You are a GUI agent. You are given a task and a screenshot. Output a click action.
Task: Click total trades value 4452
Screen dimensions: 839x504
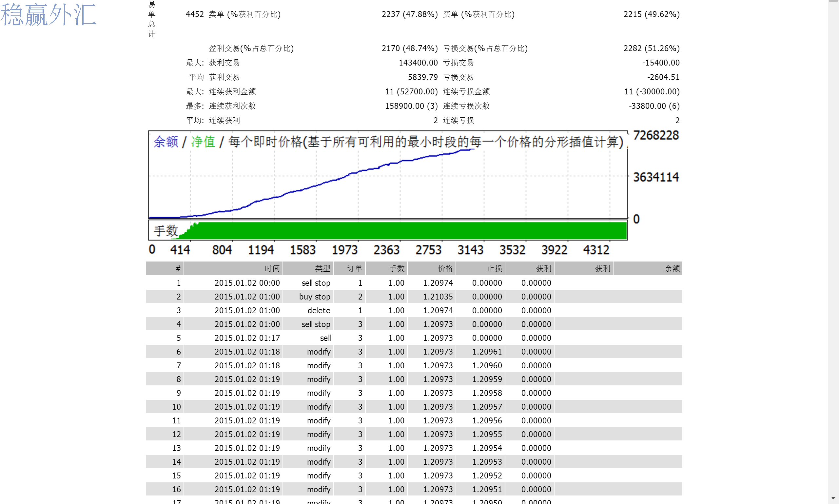[x=194, y=14]
